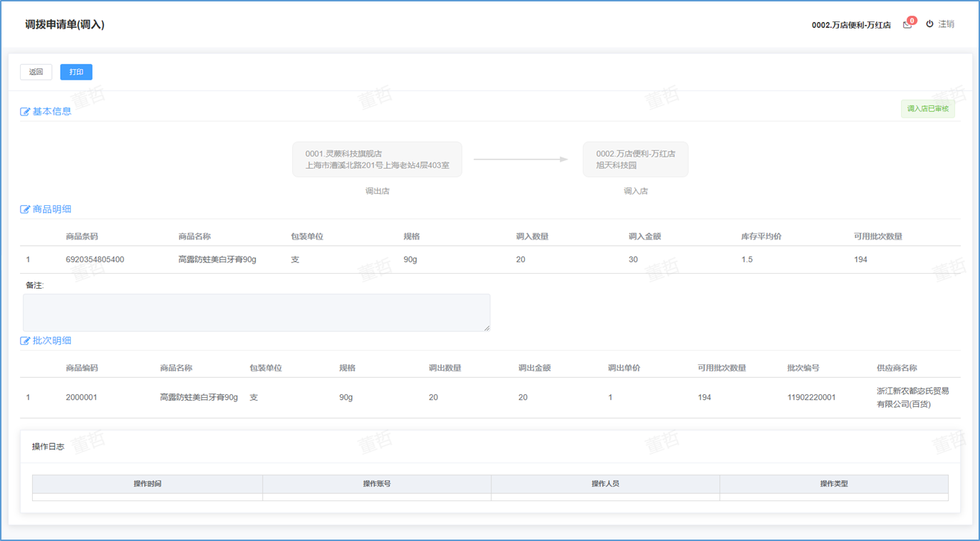Click the 调入店已审核 status tag
Screen dimensions: 980x541
(927, 109)
